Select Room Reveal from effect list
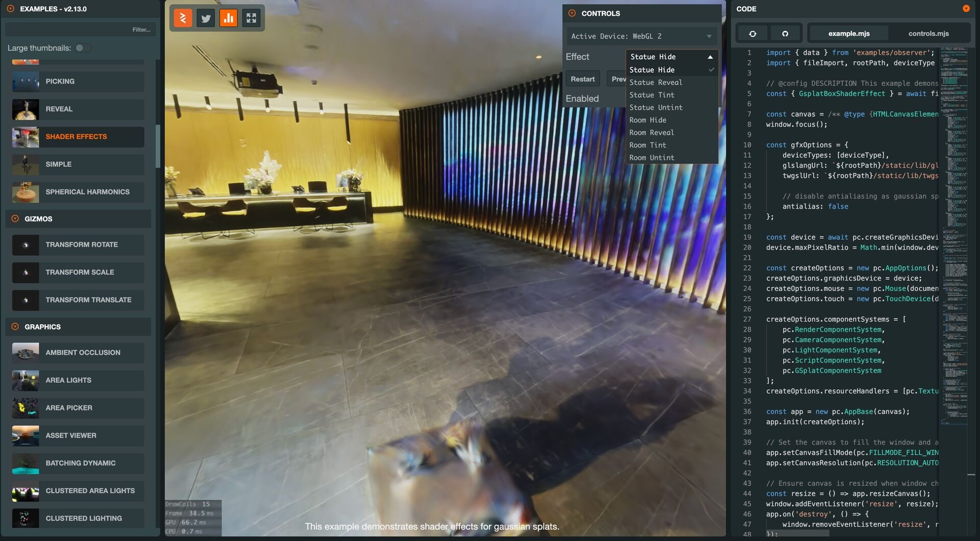The width and height of the screenshot is (980, 541). click(x=652, y=133)
